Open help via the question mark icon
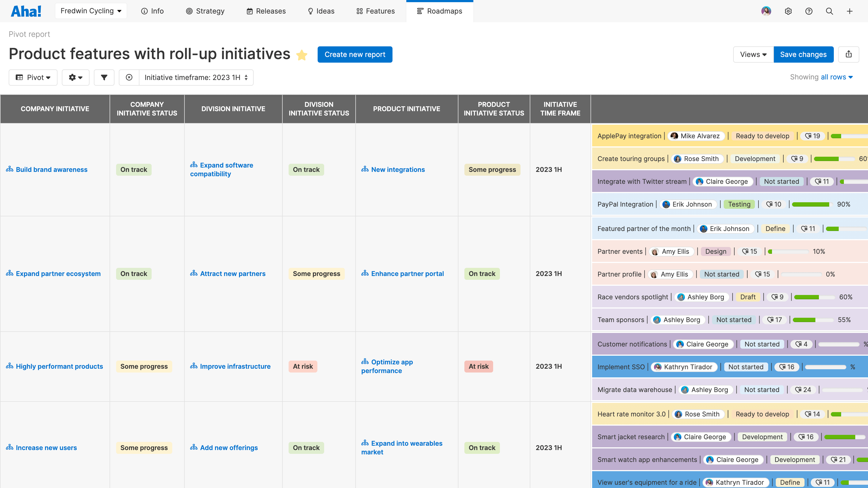The image size is (868, 488). coord(809,11)
